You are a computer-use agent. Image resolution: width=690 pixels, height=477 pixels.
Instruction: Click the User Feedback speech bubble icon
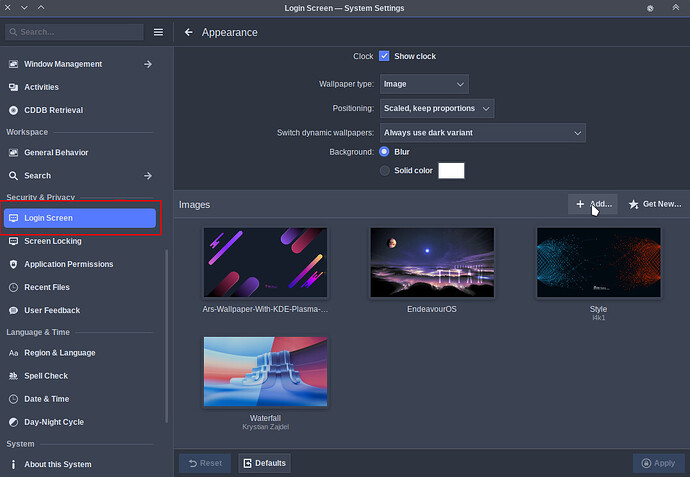coord(14,310)
